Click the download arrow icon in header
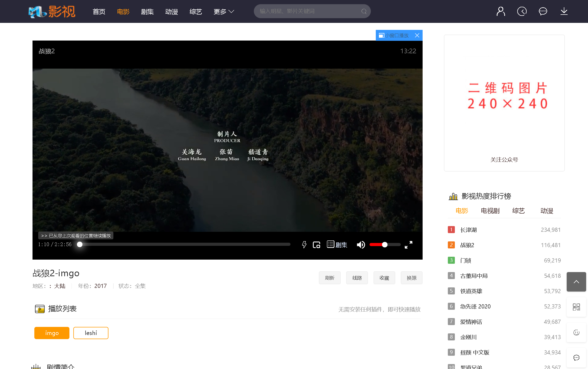This screenshot has width=588, height=369. tap(564, 11)
